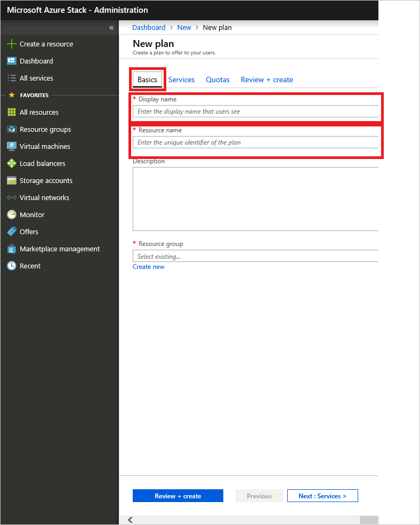The height and width of the screenshot is (525, 420).
Task: Click the Storage accounts icon
Action: 12,180
